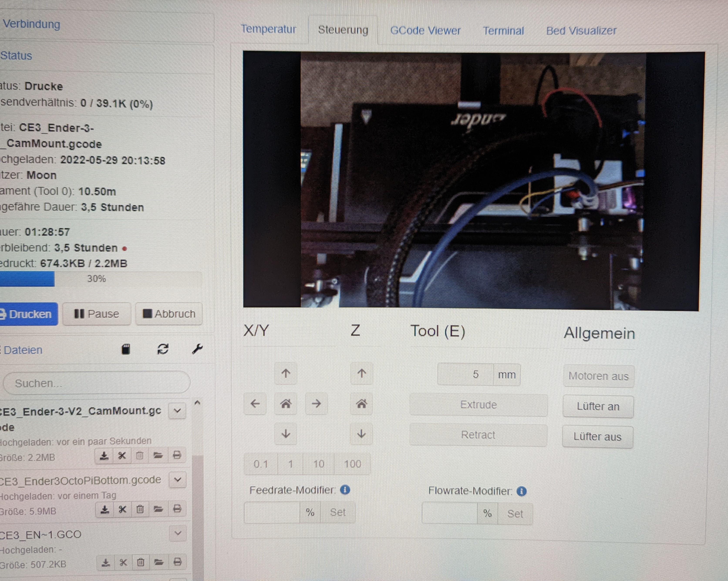This screenshot has height=581, width=728.
Task: Click the 30% print progress bar
Action: click(x=101, y=279)
